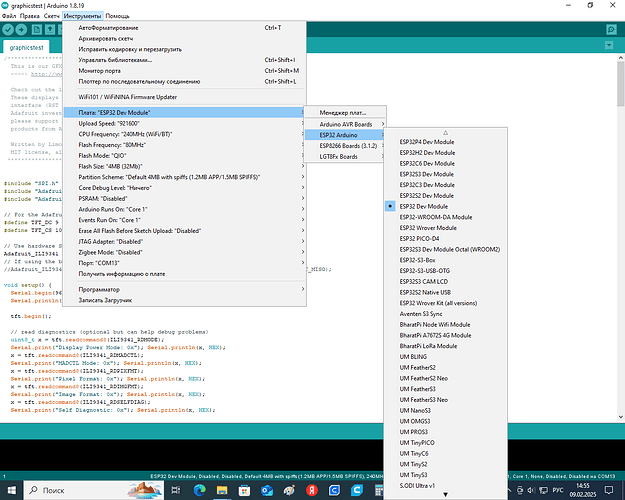Select ESP32C3 Dev Module board
The height and width of the screenshot is (500, 625).
[x=445, y=185]
